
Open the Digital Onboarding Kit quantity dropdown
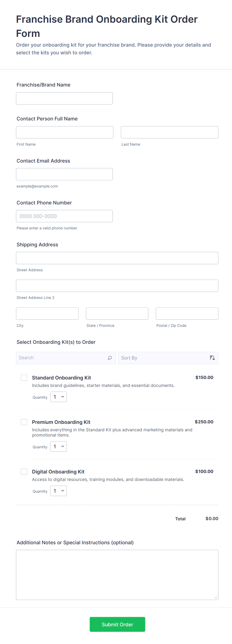58,491
